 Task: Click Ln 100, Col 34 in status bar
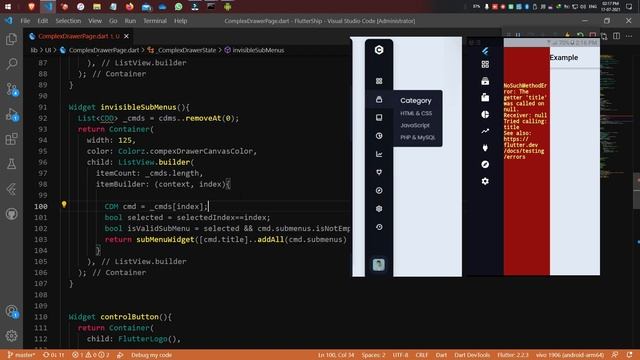click(336, 355)
